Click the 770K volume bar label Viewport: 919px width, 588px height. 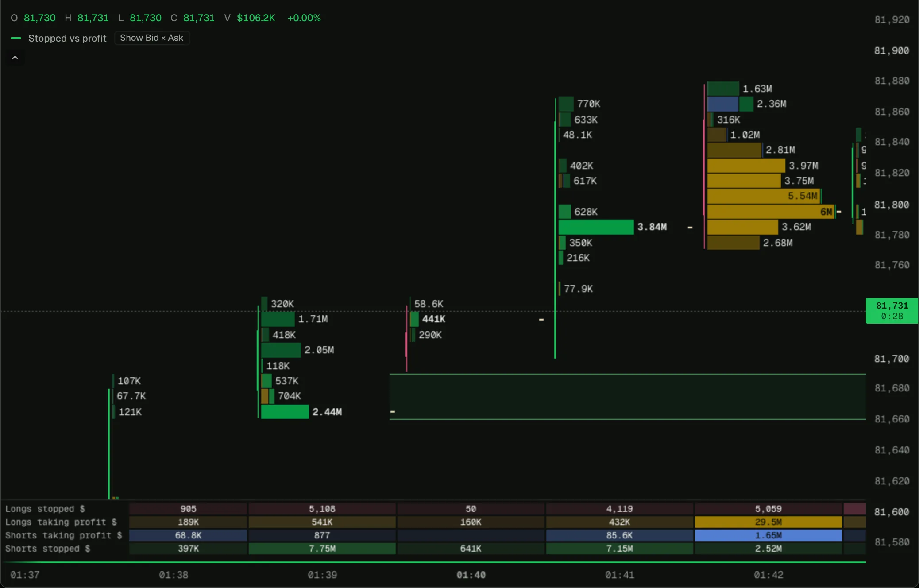tap(589, 104)
